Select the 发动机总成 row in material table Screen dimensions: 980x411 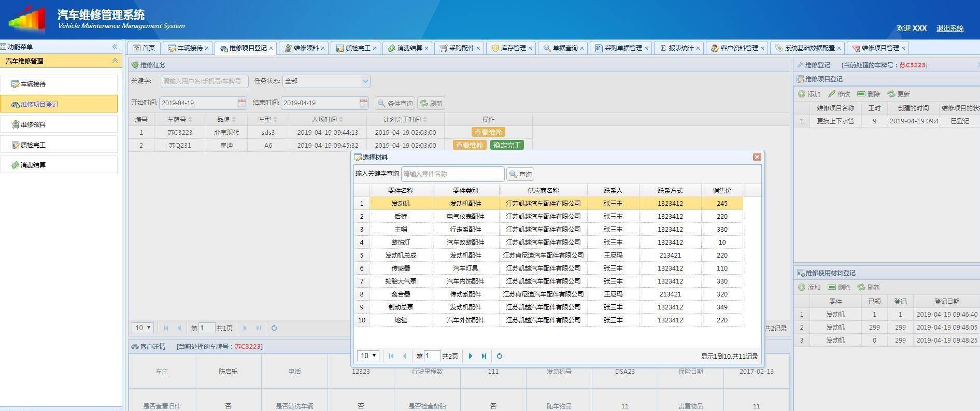coord(401,256)
